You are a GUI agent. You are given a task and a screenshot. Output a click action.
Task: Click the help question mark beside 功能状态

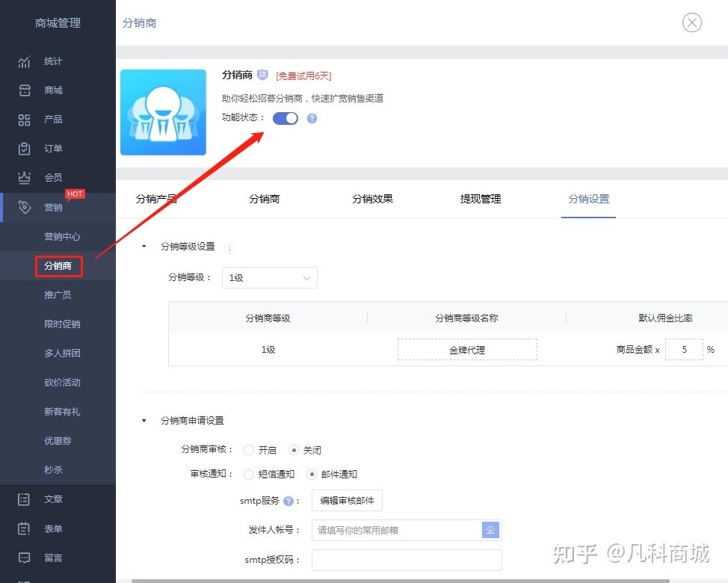(312, 118)
